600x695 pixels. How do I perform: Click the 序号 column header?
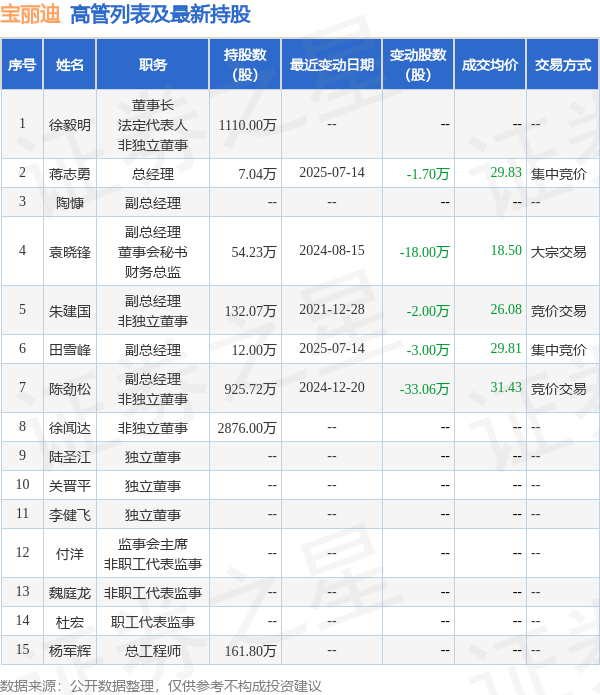(22, 65)
